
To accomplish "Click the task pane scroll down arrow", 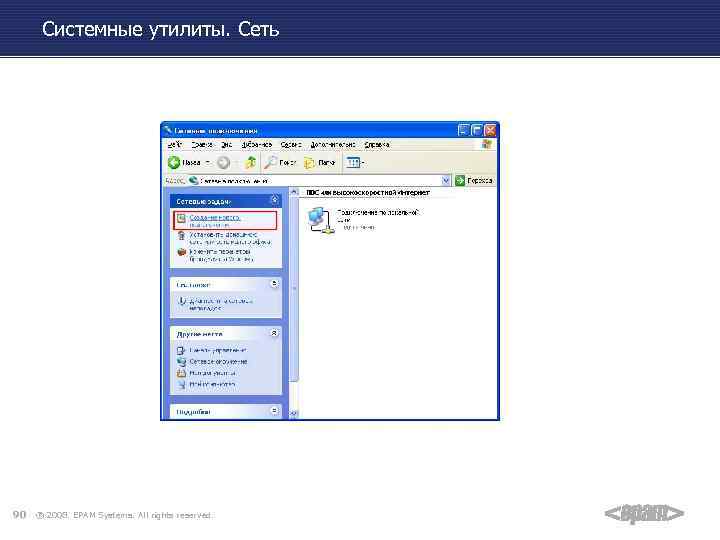I will click(294, 414).
